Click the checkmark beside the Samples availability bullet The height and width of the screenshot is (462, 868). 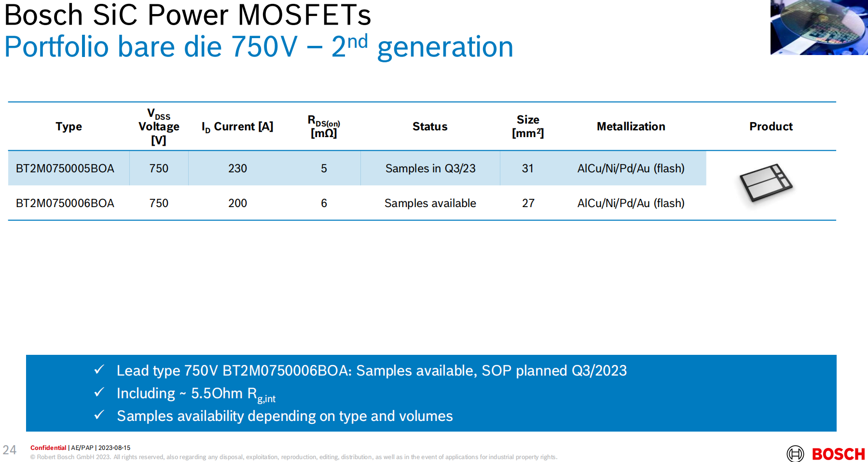coord(99,415)
